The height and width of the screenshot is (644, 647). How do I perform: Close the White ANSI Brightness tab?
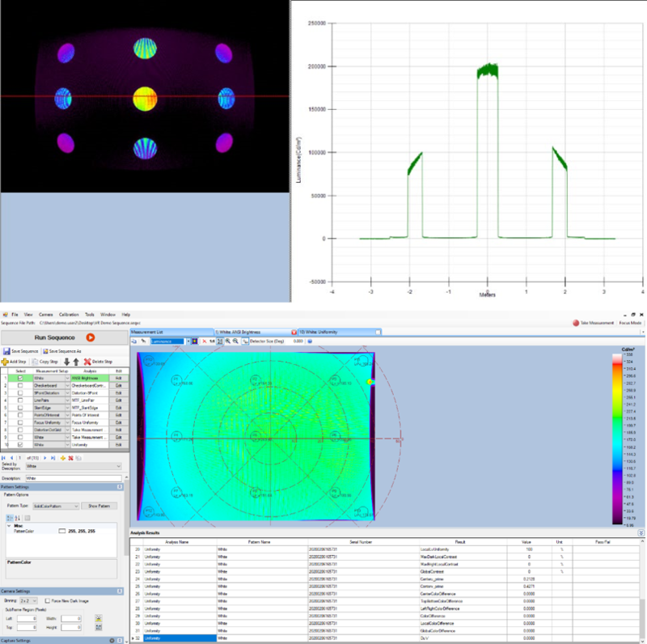click(x=294, y=332)
